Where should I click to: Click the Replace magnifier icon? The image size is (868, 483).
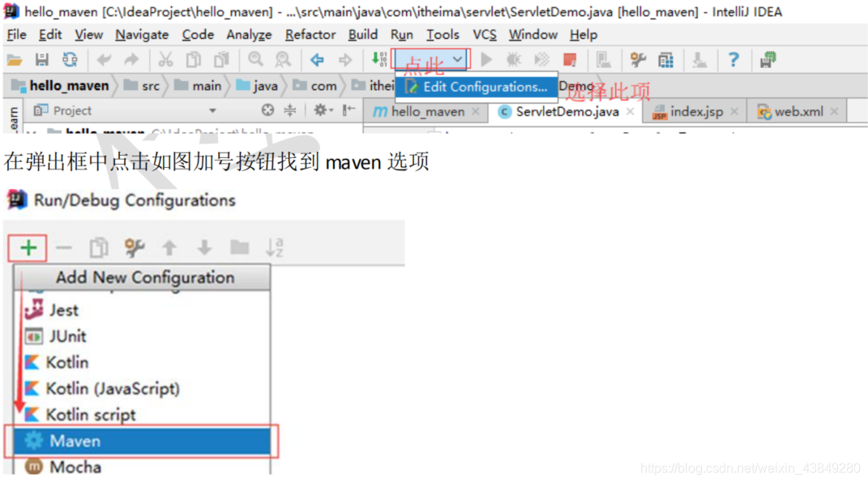click(x=283, y=60)
